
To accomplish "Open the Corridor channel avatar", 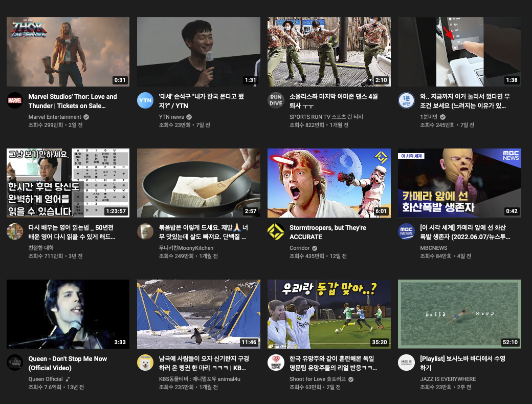I will 276,231.
